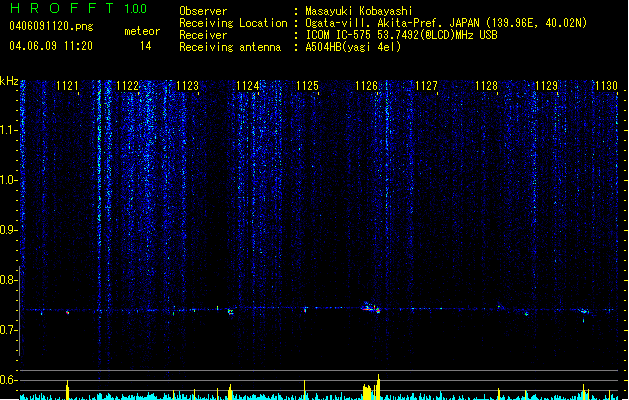Click observer name Masayuki Kobayashi
The width and height of the screenshot is (629, 400).
[359, 11]
